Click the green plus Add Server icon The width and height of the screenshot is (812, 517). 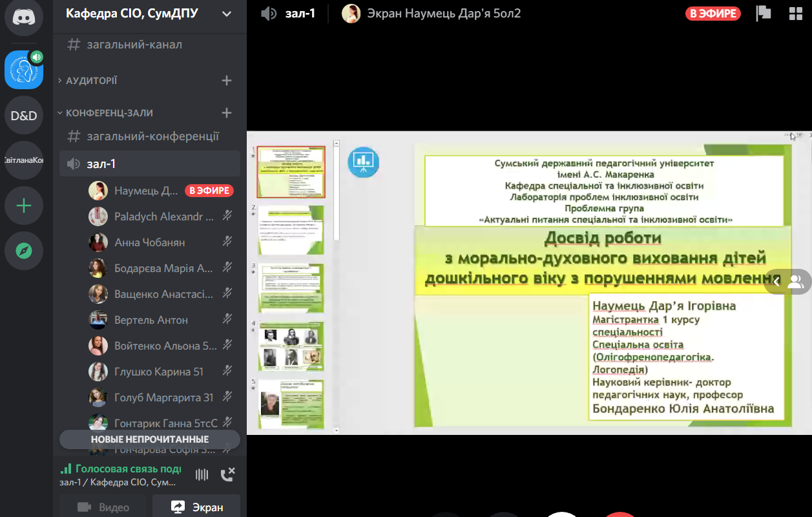click(x=24, y=206)
